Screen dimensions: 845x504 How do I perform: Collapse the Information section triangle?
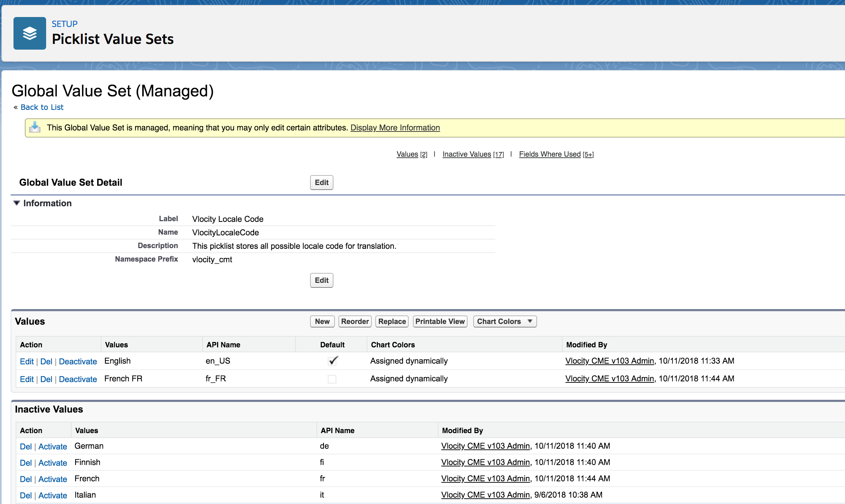coord(16,203)
